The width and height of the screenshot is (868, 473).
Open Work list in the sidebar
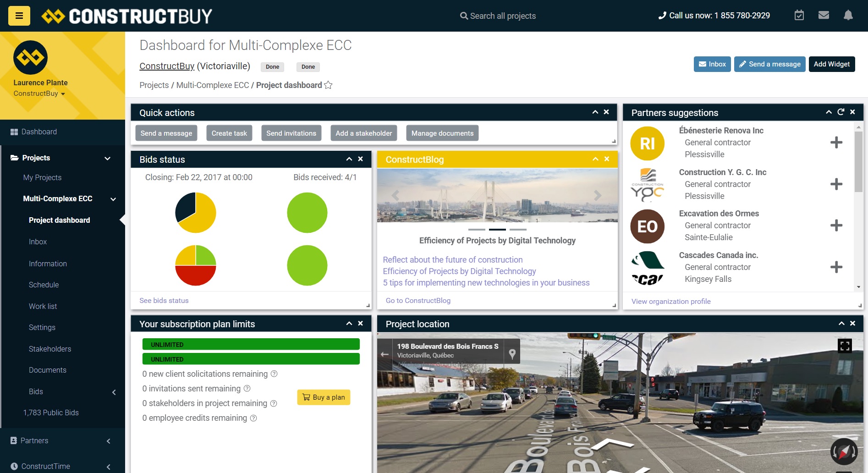43,307
